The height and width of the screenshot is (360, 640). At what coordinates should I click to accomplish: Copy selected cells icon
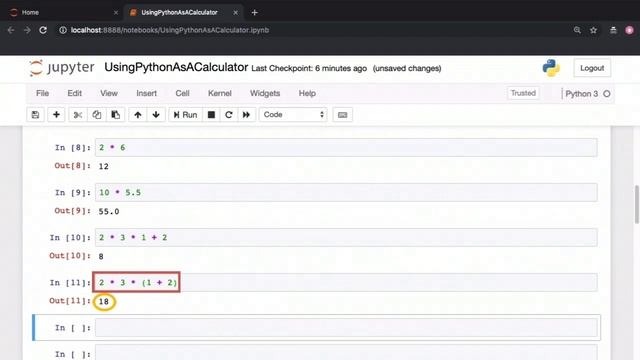click(96, 115)
